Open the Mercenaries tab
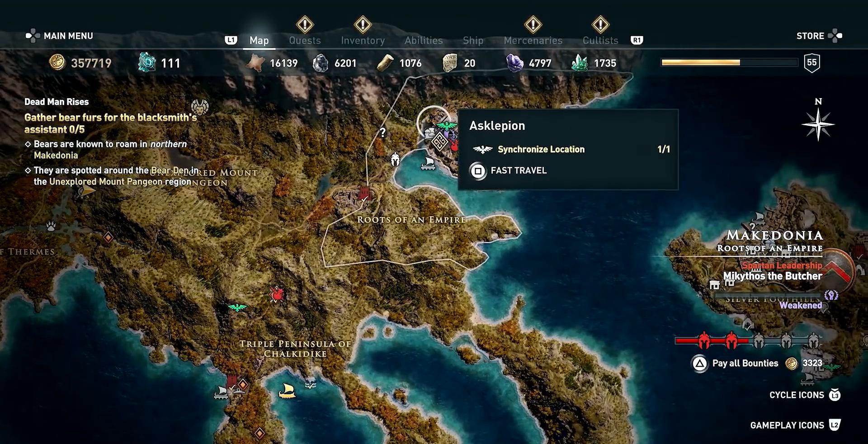The height and width of the screenshot is (444, 868). (x=533, y=40)
